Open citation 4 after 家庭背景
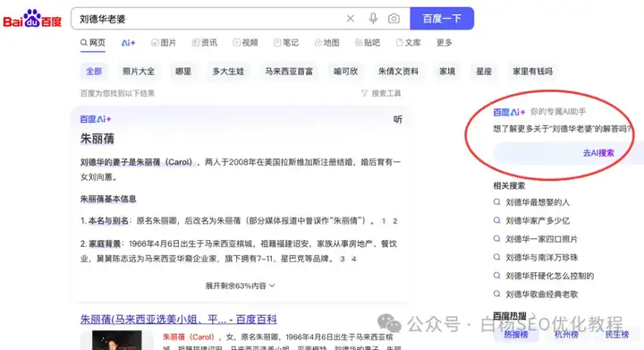Image resolution: width=644 pixels, height=350 pixels. click(353, 259)
